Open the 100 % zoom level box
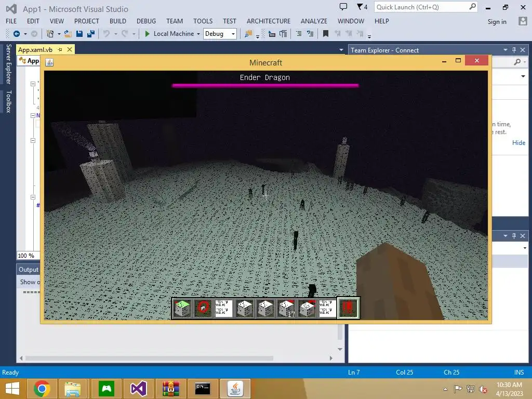 pos(28,256)
